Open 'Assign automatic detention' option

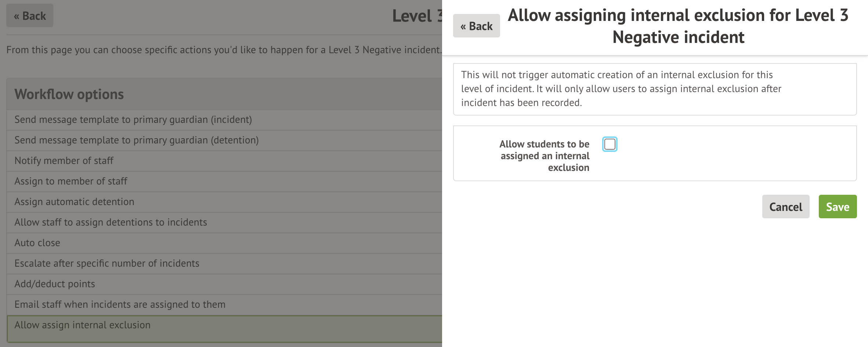tap(74, 202)
